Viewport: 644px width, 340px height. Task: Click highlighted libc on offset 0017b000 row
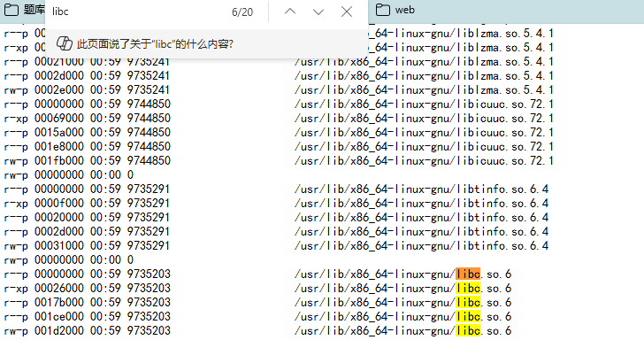click(468, 302)
